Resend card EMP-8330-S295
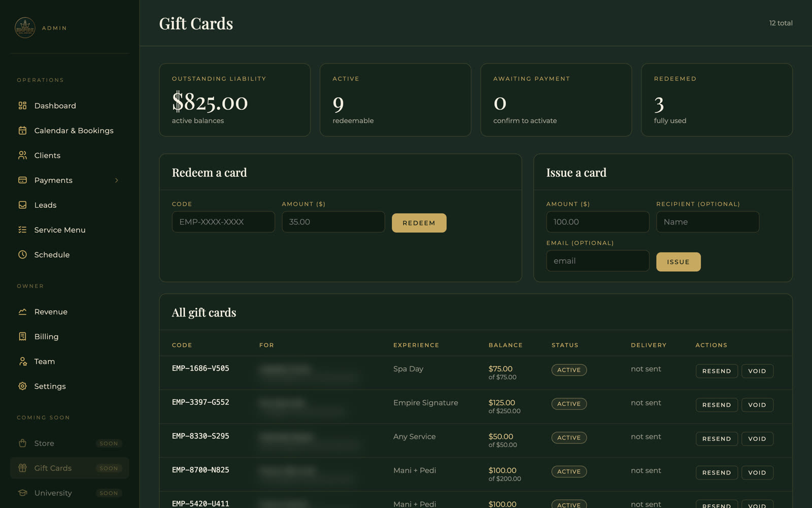The height and width of the screenshot is (508, 812). (717, 439)
